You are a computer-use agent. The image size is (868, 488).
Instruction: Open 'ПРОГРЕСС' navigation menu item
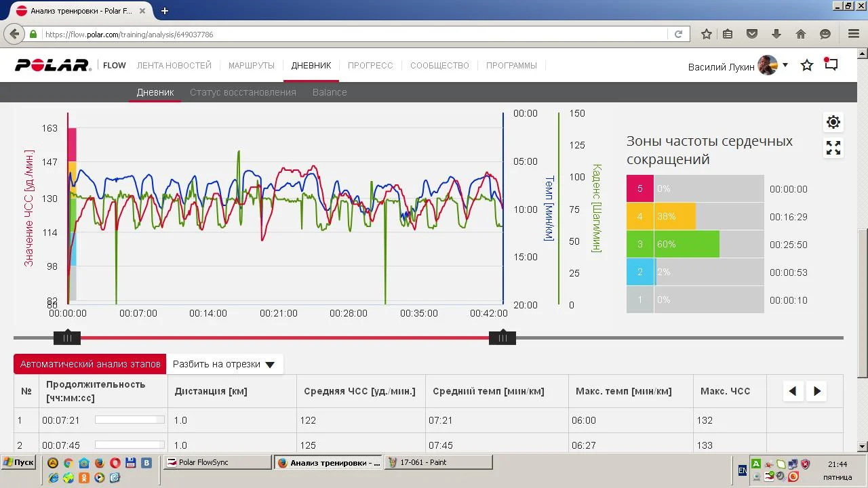(370, 66)
